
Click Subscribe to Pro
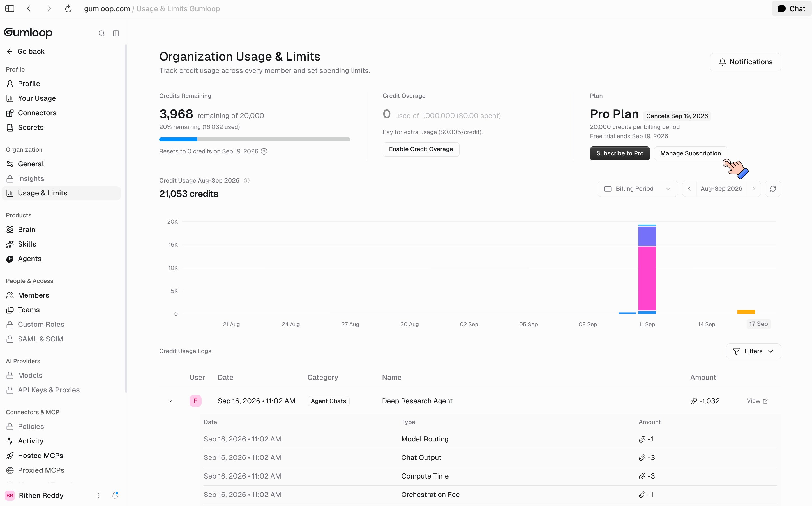coord(620,153)
